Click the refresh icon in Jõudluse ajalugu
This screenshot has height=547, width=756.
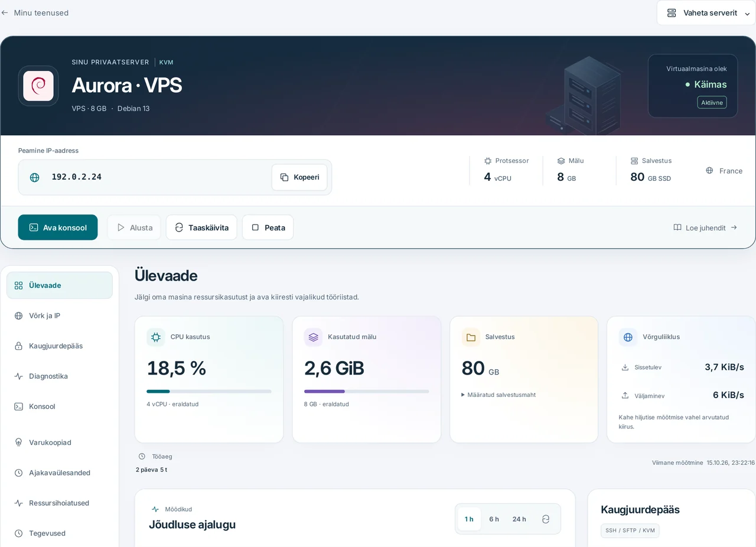coord(546,519)
